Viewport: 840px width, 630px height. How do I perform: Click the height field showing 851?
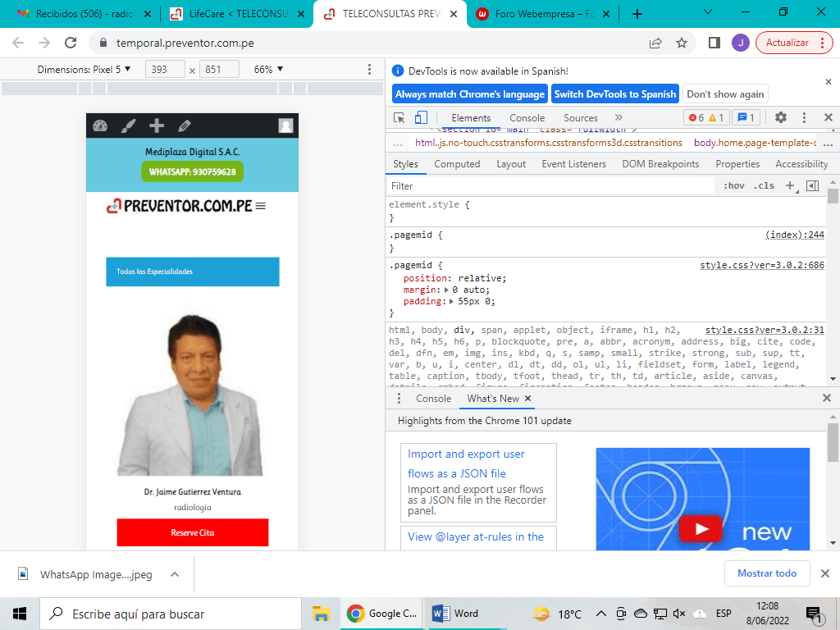pos(219,69)
